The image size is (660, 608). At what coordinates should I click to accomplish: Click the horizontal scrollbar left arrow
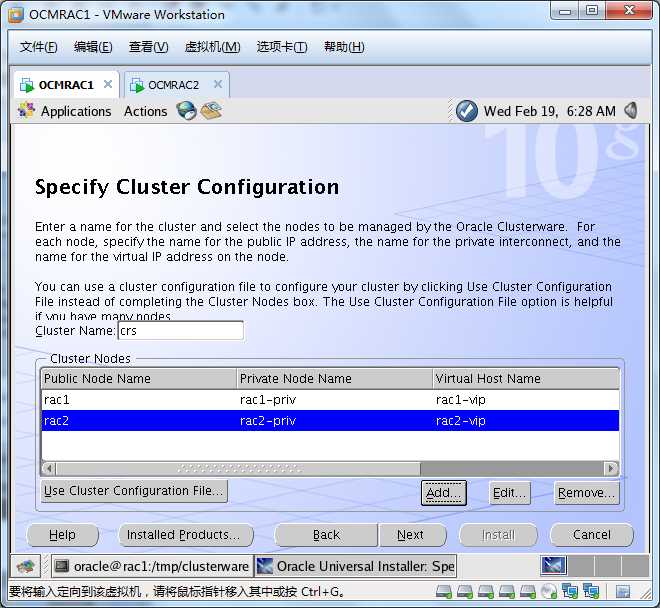click(x=49, y=468)
